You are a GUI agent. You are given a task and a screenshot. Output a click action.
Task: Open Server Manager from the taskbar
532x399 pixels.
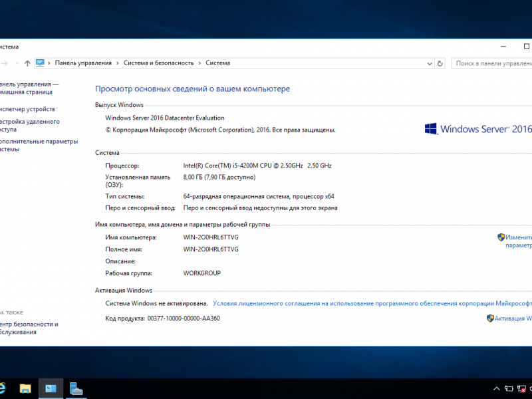point(76,388)
